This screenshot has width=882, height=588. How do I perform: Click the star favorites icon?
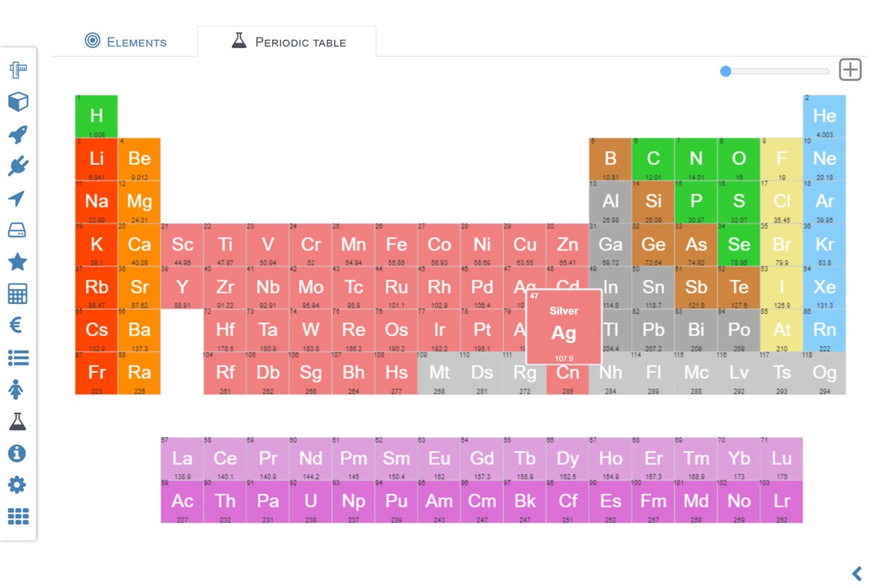pyautogui.click(x=18, y=261)
